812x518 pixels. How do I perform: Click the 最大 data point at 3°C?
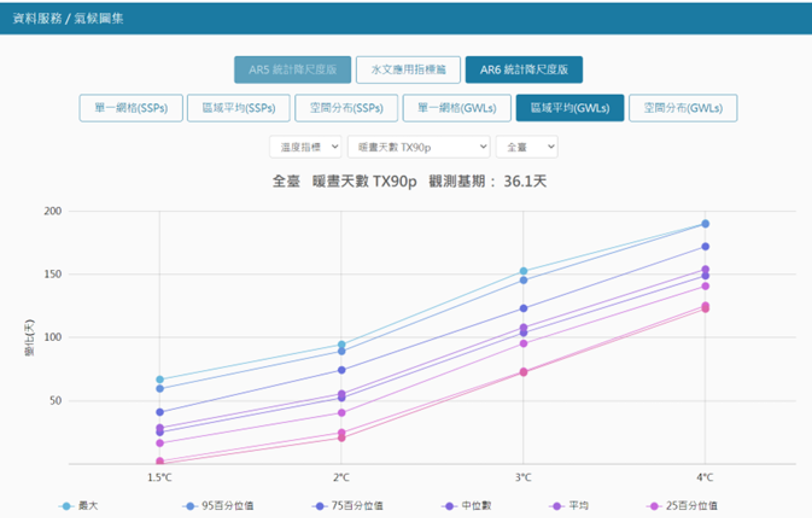point(523,271)
